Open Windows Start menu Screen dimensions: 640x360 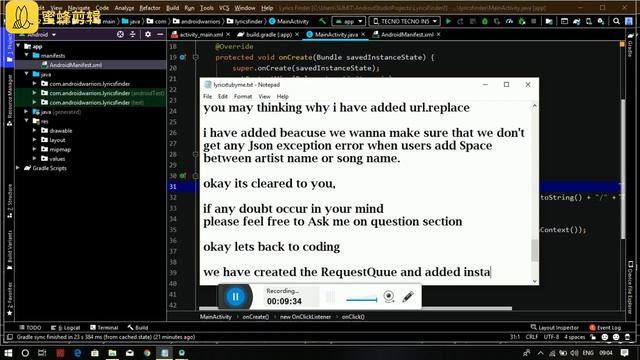tap(8, 353)
